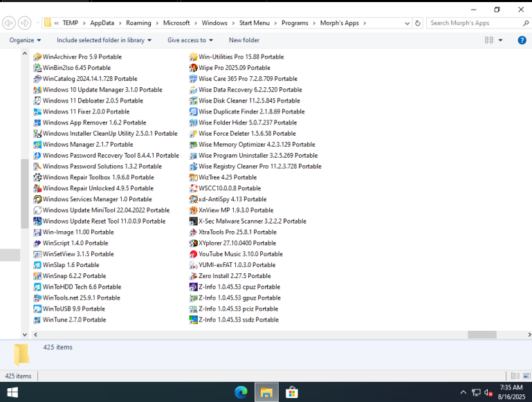The image size is (532, 402).
Task: Navigate to the Programs breadcrumb
Action: (295, 23)
